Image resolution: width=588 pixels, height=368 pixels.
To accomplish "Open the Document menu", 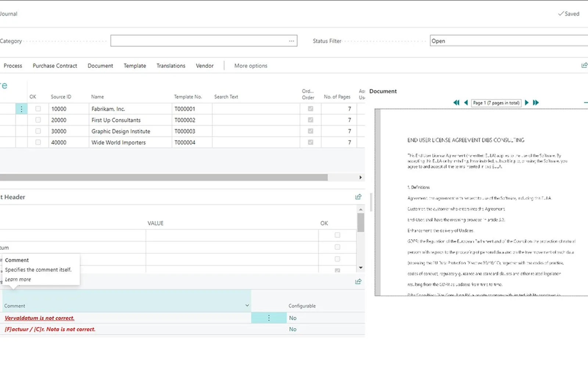I will click(100, 66).
